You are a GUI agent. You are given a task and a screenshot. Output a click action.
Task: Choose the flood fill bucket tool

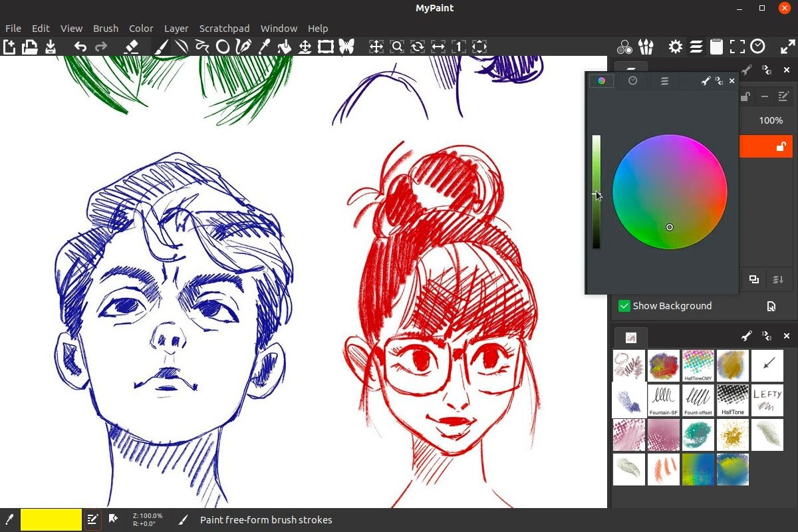pyautogui.click(x=285, y=47)
